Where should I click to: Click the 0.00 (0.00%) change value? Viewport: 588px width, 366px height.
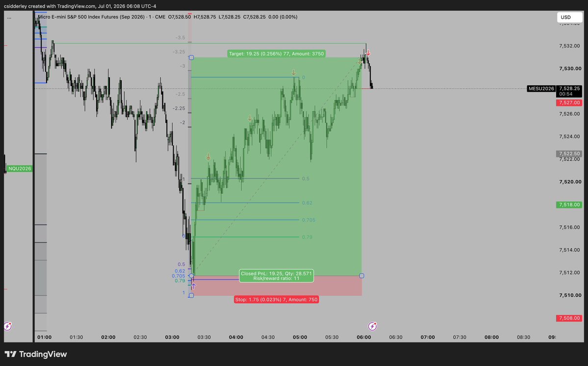[x=283, y=17]
